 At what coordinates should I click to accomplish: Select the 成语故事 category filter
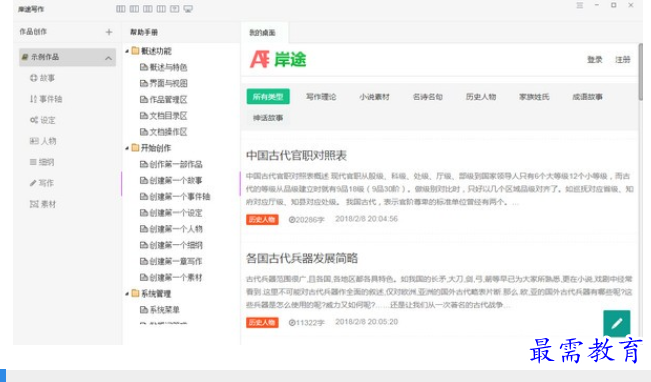[587, 97]
